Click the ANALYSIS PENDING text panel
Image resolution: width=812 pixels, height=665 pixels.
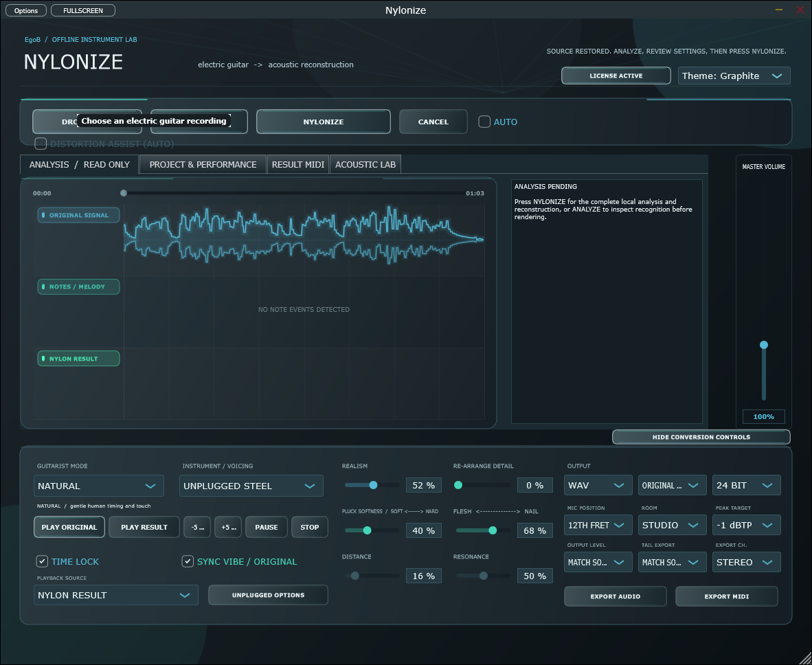(x=607, y=302)
